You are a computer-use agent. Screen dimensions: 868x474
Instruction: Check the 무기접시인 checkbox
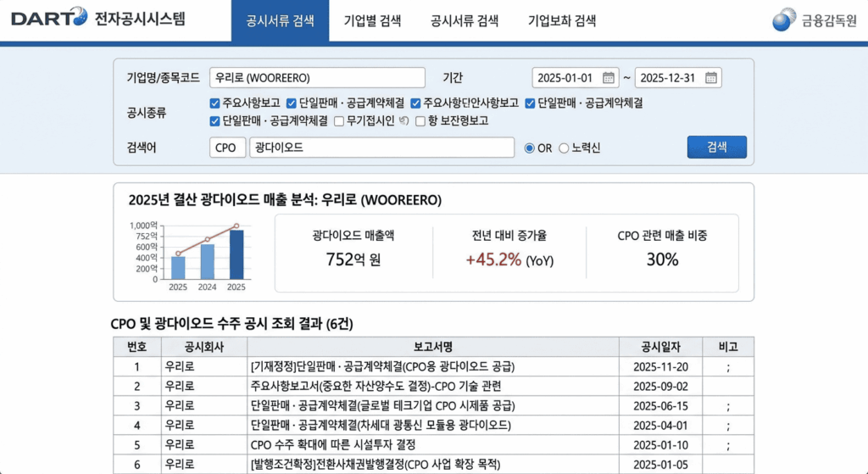tap(339, 120)
